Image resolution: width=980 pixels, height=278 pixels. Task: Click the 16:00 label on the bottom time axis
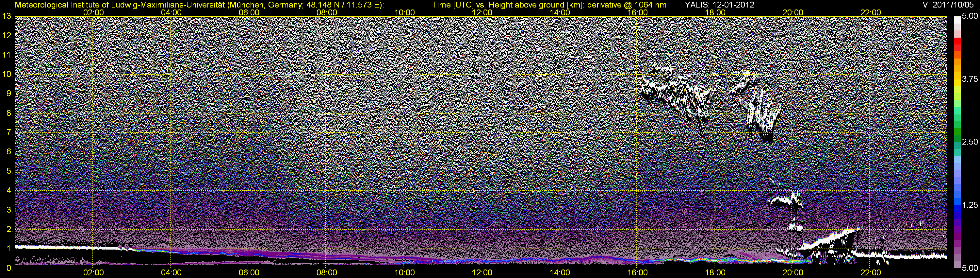point(638,273)
